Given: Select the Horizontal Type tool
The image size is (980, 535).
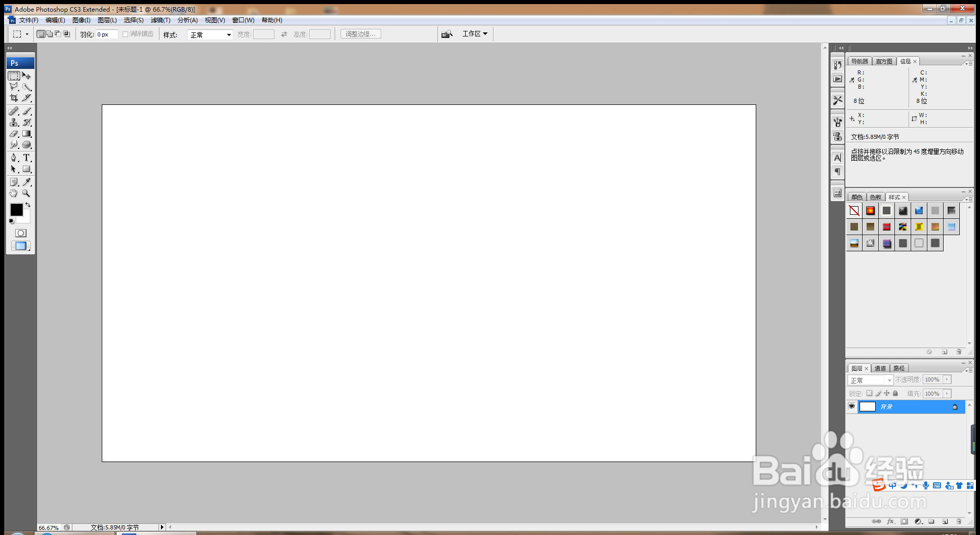Looking at the screenshot, I should click(x=27, y=158).
